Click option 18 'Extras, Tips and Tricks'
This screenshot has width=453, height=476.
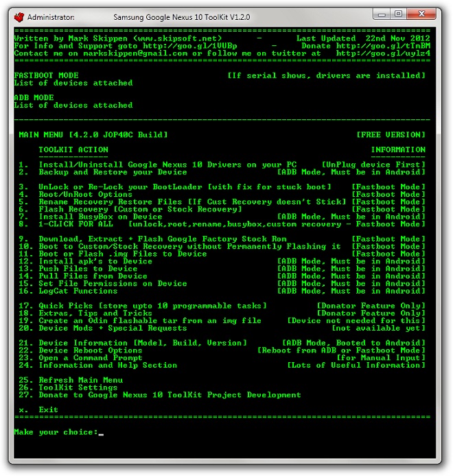[85, 313]
